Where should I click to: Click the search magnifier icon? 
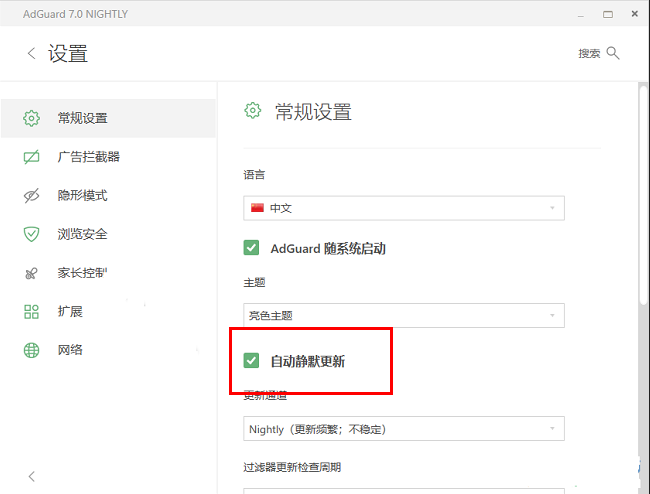pos(613,53)
